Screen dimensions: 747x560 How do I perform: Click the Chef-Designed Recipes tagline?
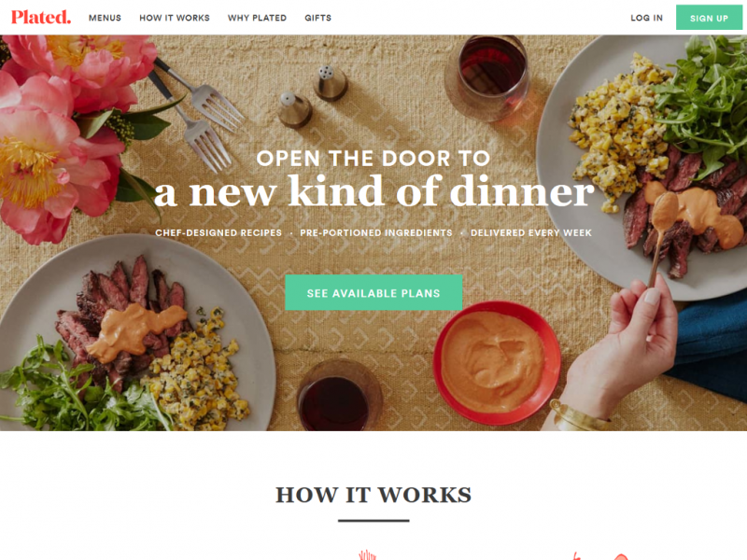click(218, 232)
